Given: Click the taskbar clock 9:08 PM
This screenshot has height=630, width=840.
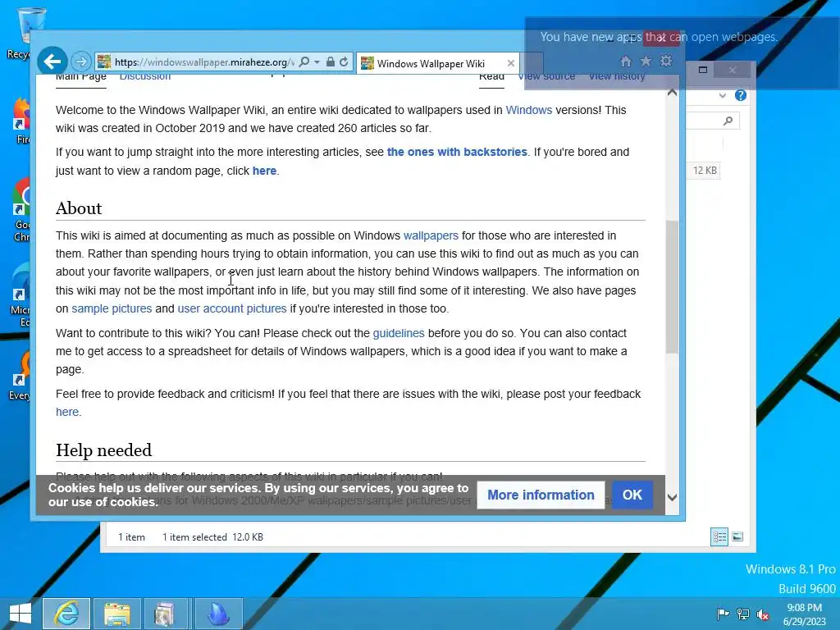Looking at the screenshot, I should click(804, 614).
